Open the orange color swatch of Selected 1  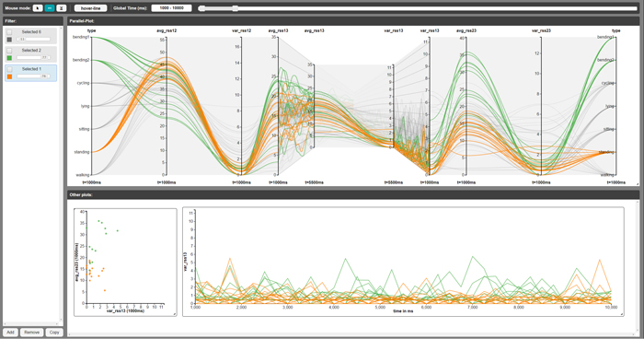pyautogui.click(x=9, y=76)
